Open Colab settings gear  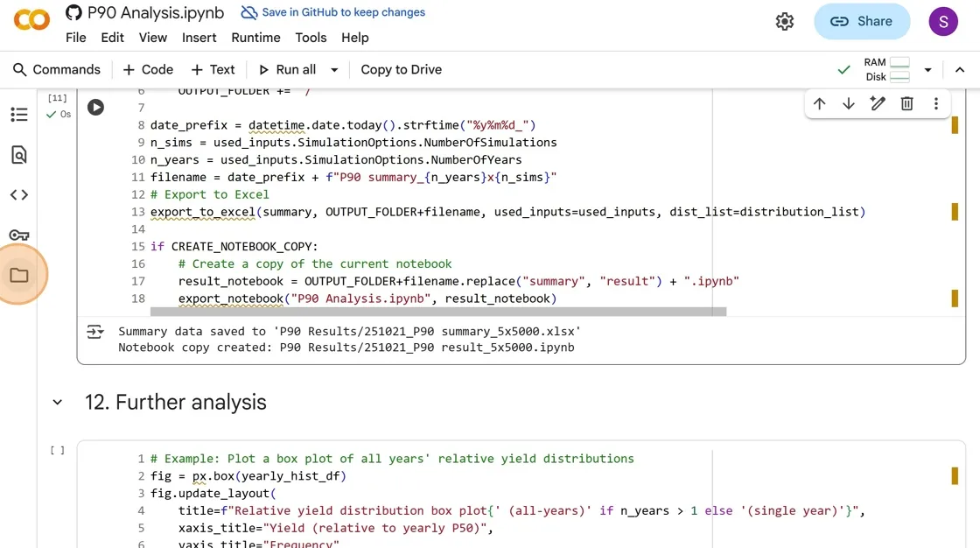tap(785, 22)
